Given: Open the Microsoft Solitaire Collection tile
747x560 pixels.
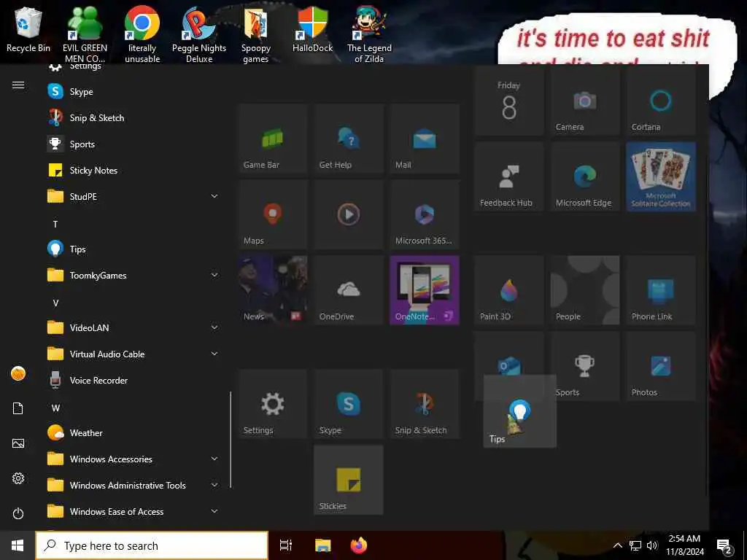Looking at the screenshot, I should pyautogui.click(x=661, y=176).
